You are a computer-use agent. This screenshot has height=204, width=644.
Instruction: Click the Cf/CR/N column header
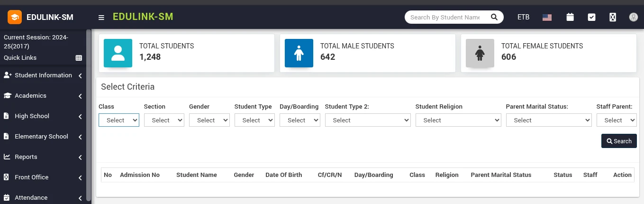point(330,175)
